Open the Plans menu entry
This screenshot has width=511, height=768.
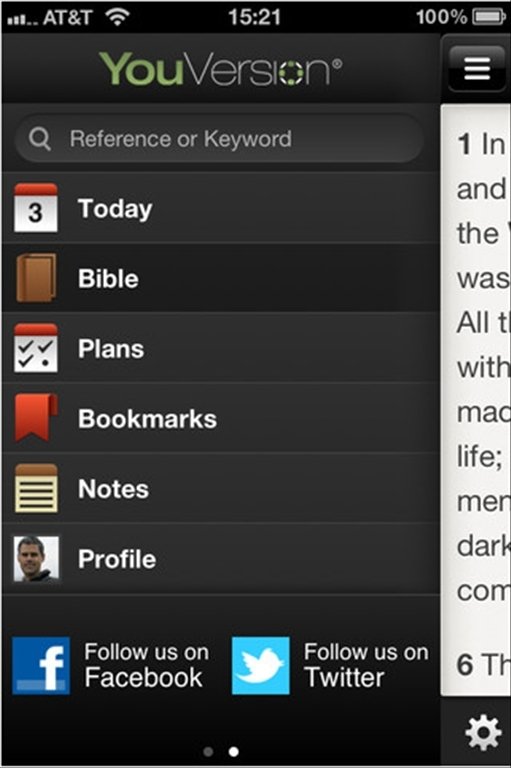(x=221, y=348)
